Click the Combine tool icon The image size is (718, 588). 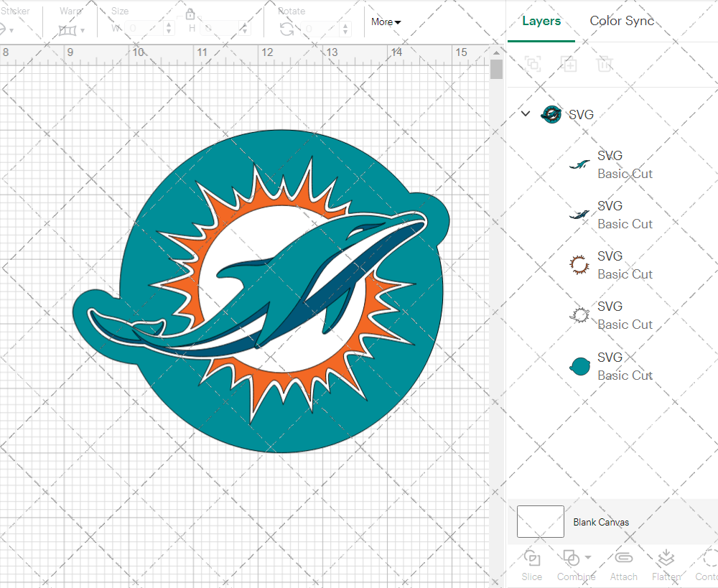(x=572, y=558)
